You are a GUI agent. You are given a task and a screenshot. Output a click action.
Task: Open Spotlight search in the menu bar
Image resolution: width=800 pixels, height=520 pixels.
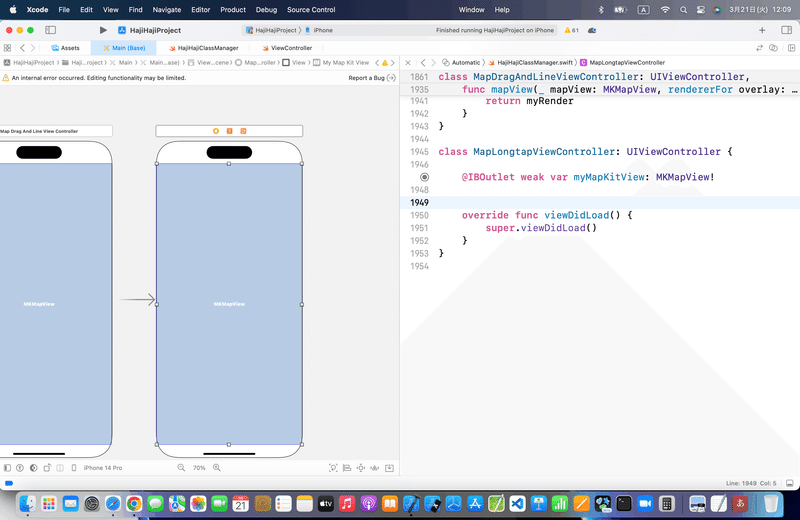point(683,10)
